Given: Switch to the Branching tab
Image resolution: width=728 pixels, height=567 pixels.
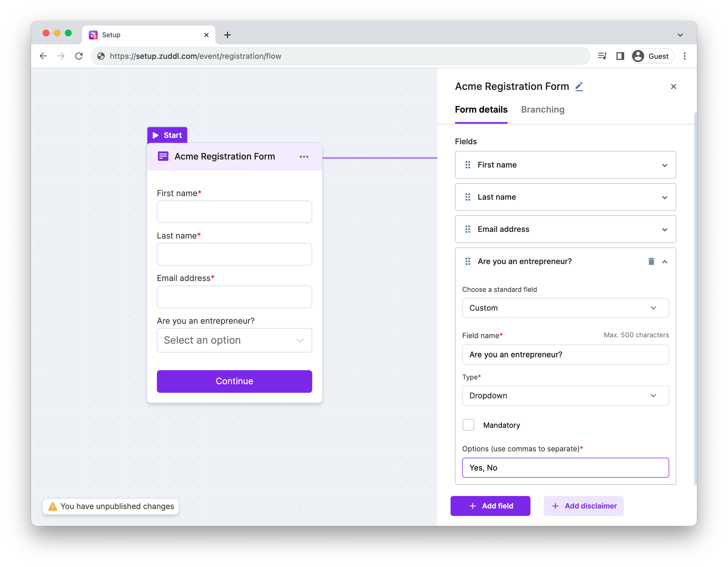Looking at the screenshot, I should pyautogui.click(x=542, y=110).
